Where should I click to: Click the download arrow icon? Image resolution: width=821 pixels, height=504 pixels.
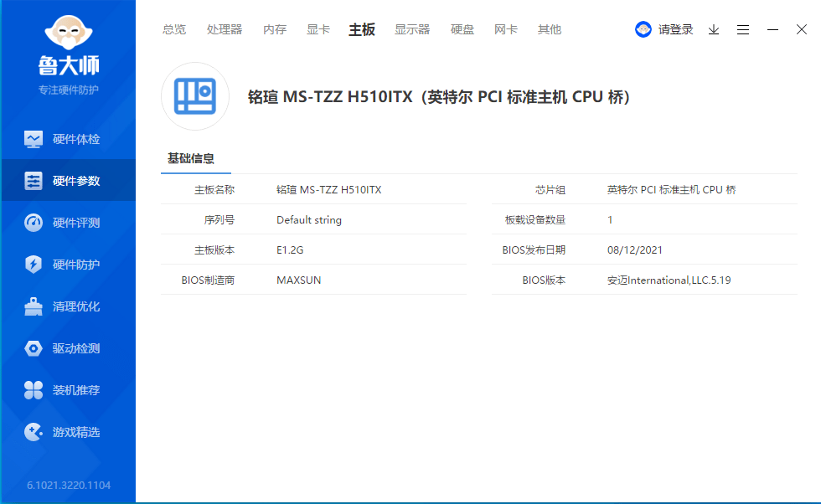714,30
